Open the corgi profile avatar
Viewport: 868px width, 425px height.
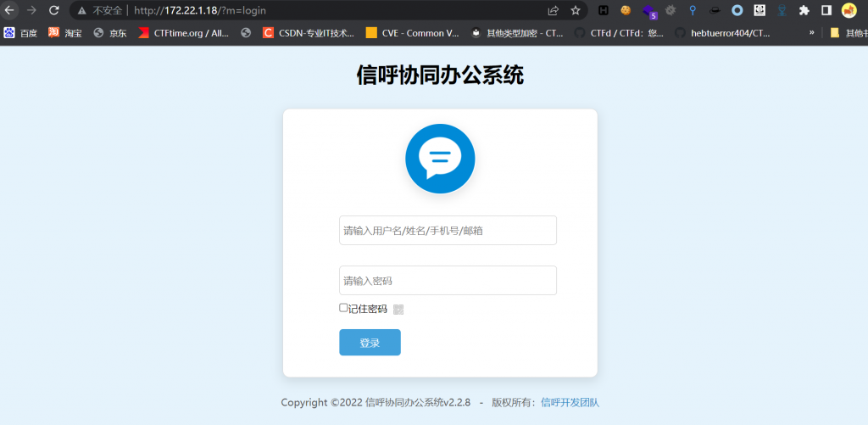pyautogui.click(x=849, y=11)
